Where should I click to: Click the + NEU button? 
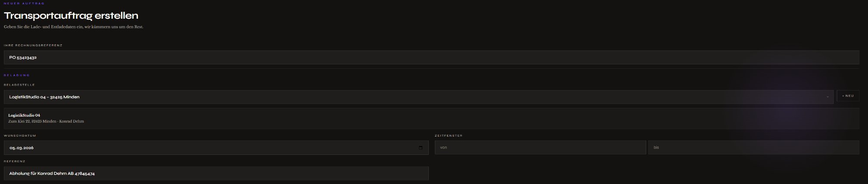(848, 96)
